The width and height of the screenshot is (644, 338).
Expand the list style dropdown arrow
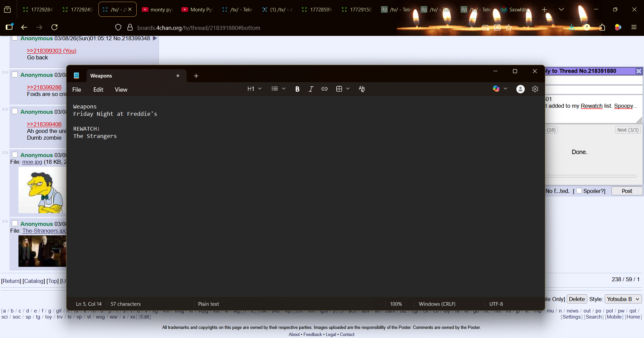284,89
